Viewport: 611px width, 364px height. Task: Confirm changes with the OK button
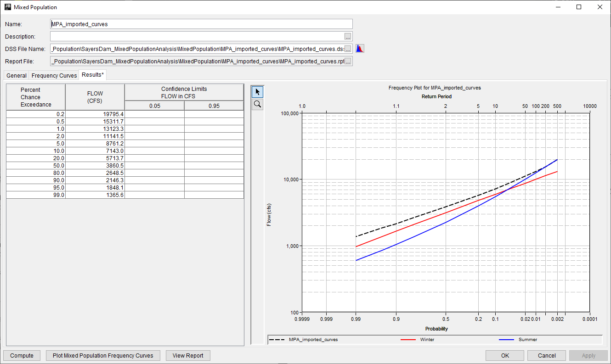pyautogui.click(x=504, y=355)
